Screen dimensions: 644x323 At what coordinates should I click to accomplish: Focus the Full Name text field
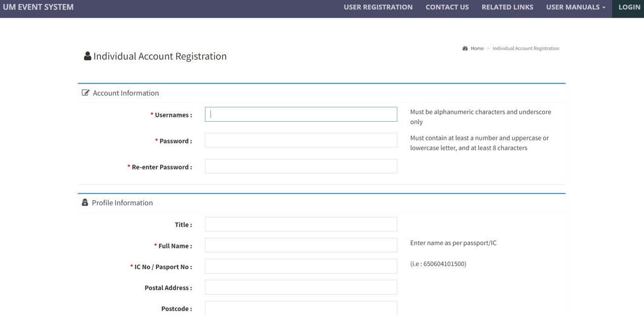[x=301, y=245]
